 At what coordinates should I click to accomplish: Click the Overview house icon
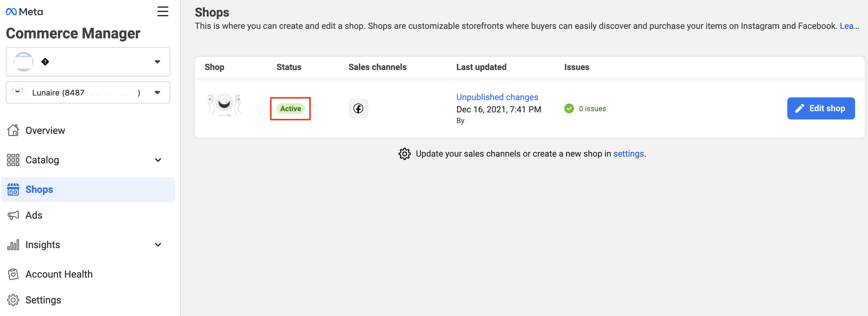(13, 130)
